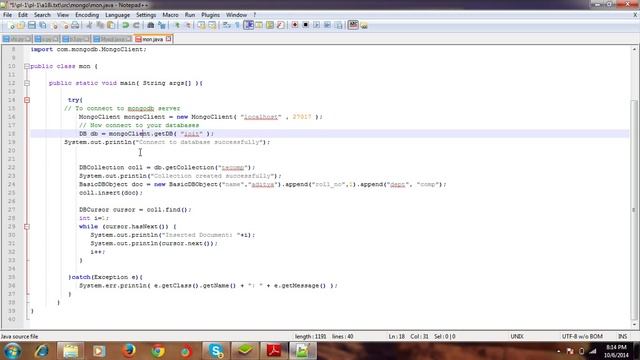Collapse the class mon fold marker

tap(27, 66)
